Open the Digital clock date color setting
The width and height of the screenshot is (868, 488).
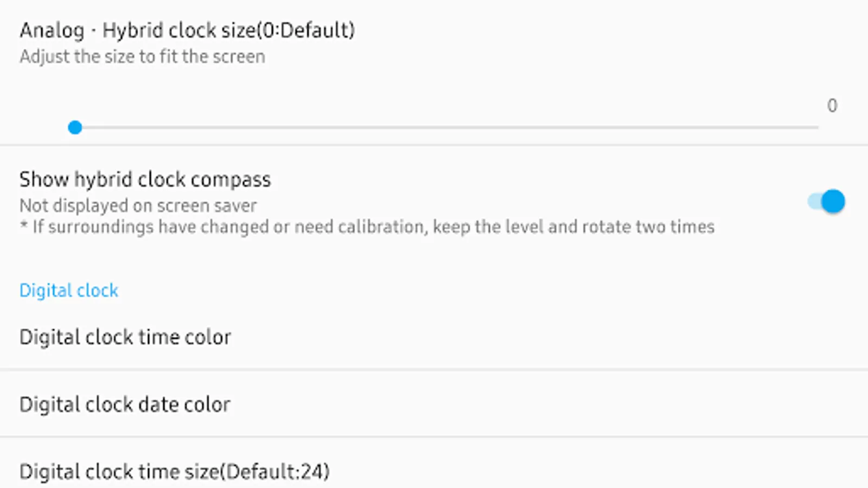pyautogui.click(x=125, y=404)
